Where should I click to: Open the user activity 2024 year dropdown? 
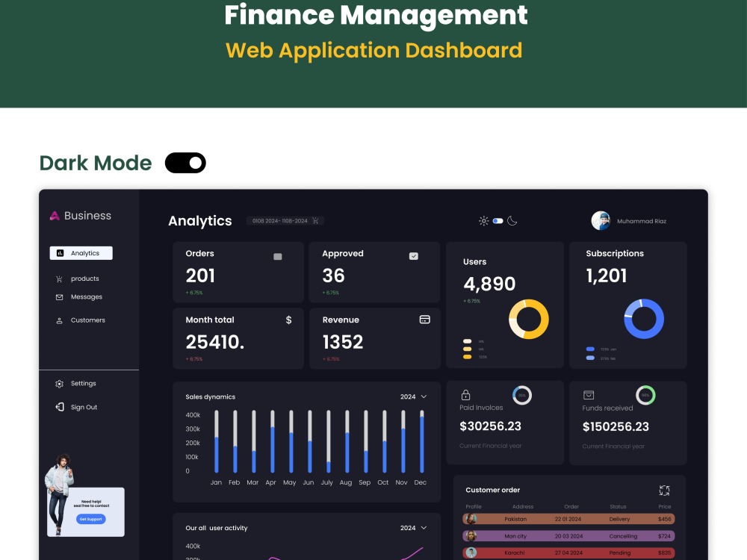tap(413, 528)
